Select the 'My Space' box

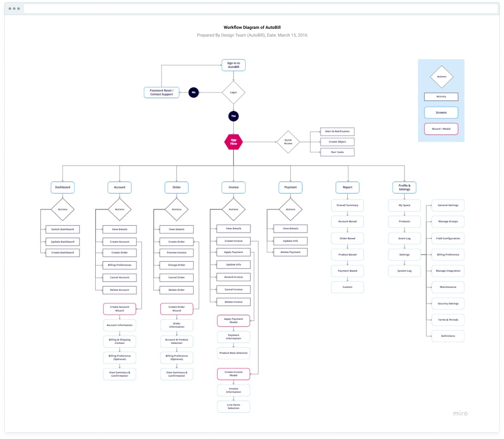pos(404,205)
